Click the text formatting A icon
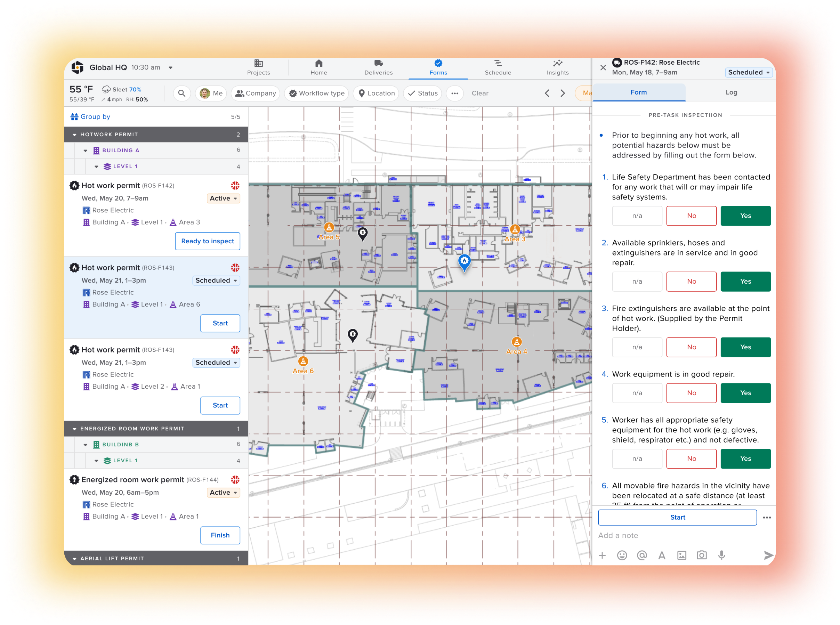The height and width of the screenshot is (625, 840). 661,555
